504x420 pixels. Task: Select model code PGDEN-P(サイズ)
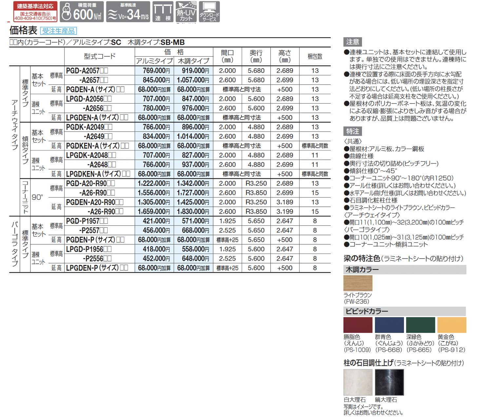click(95, 240)
